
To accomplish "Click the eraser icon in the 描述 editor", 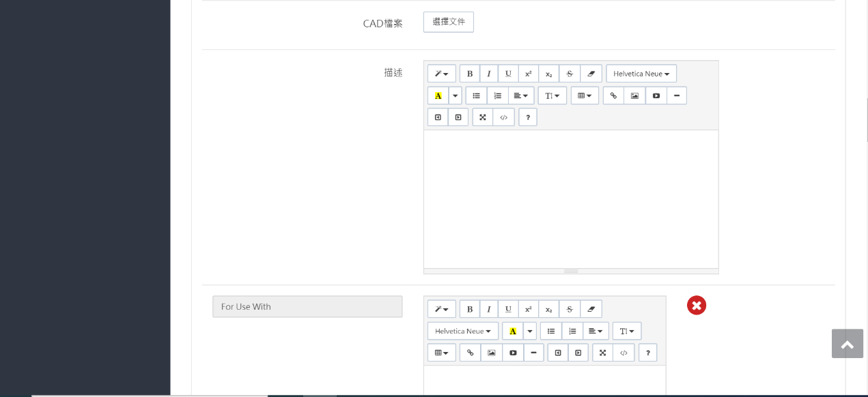I will coord(591,74).
